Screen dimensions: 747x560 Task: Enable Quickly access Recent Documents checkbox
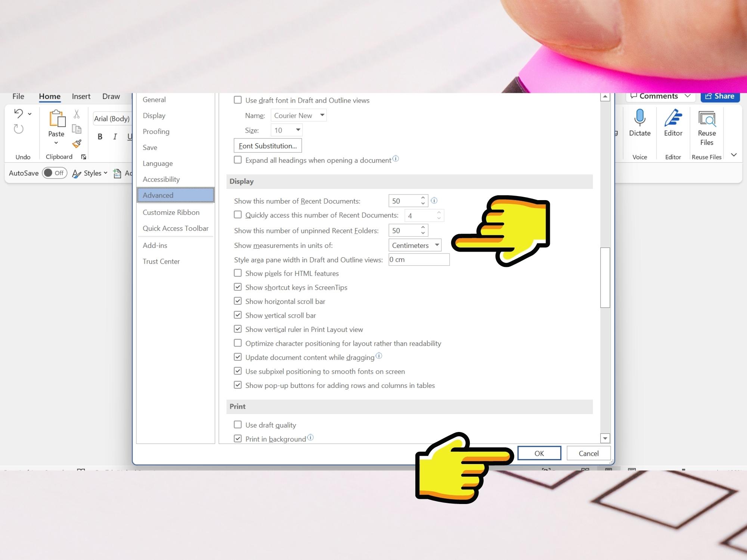coord(238,215)
